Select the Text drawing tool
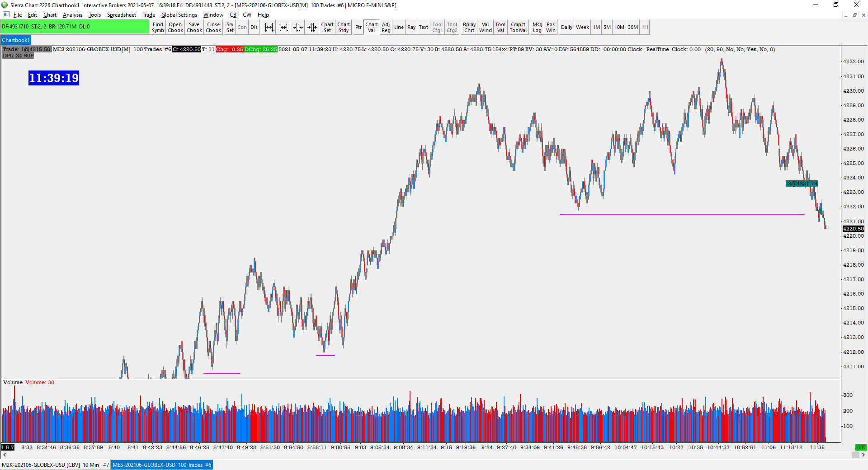Image resolution: width=868 pixels, height=470 pixels. click(x=424, y=28)
